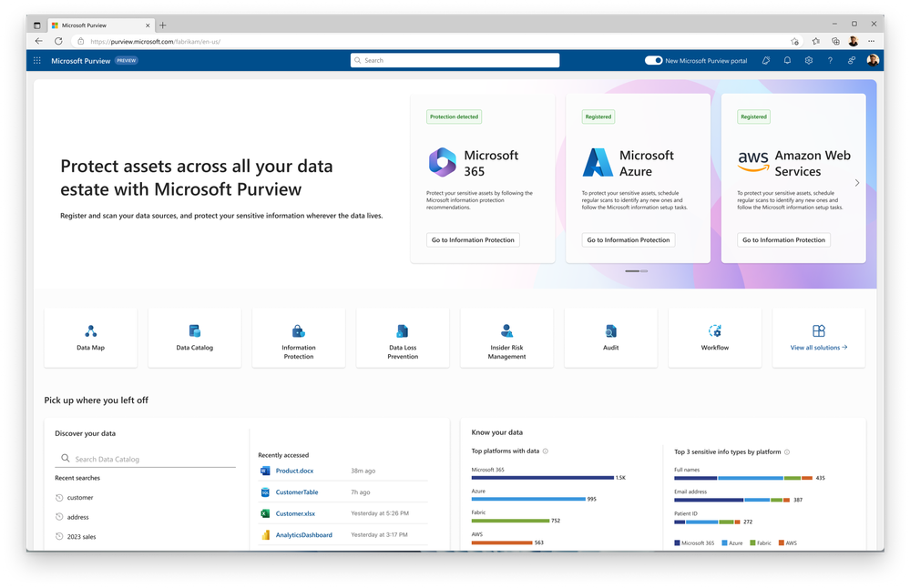Click the Fabric legend swatch

(752, 543)
